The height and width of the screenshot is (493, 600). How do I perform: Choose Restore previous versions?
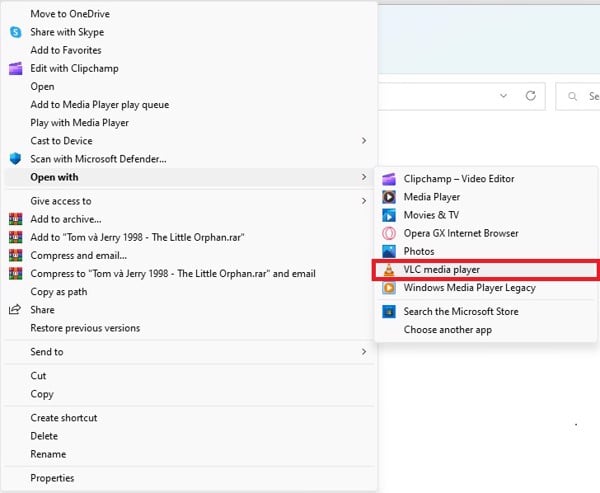(x=85, y=328)
